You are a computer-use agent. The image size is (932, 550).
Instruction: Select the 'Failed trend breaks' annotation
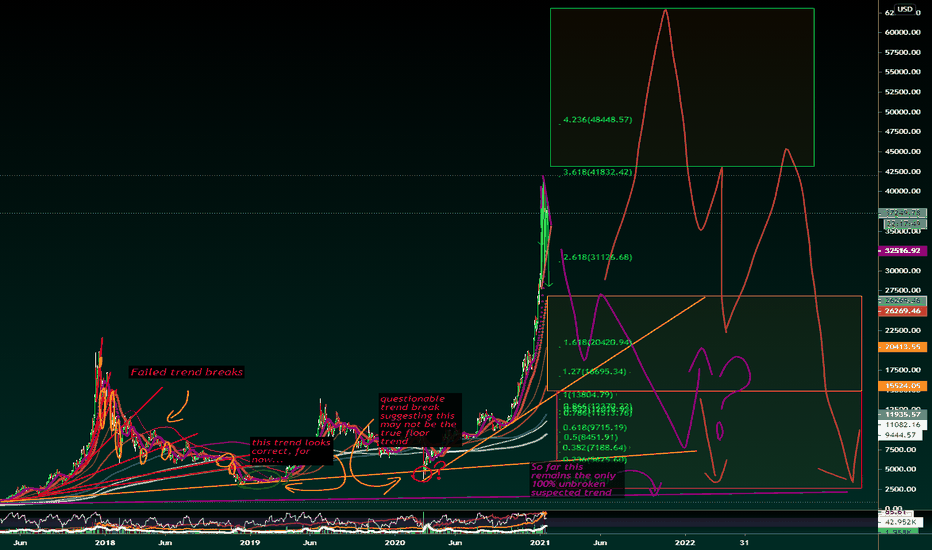pos(187,372)
